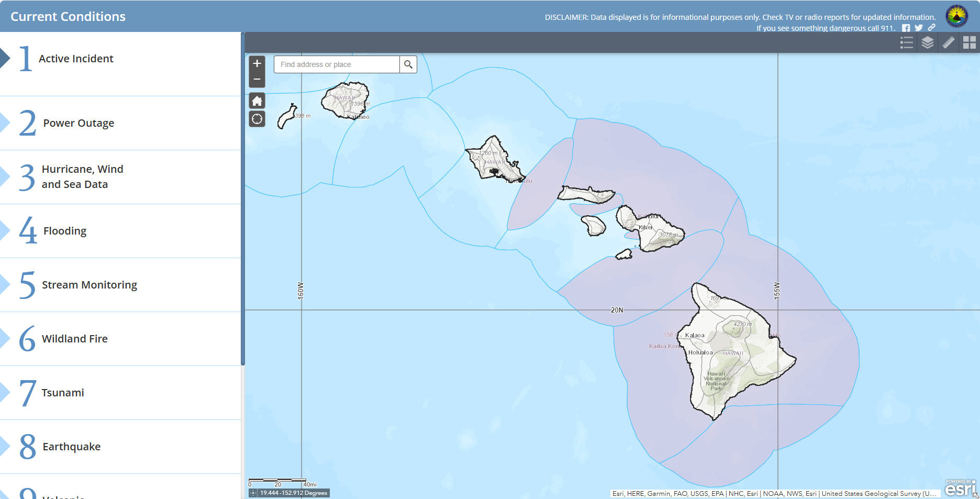Screen dimensions: 980x499
Task: Zoom out of the map
Action: 257,80
